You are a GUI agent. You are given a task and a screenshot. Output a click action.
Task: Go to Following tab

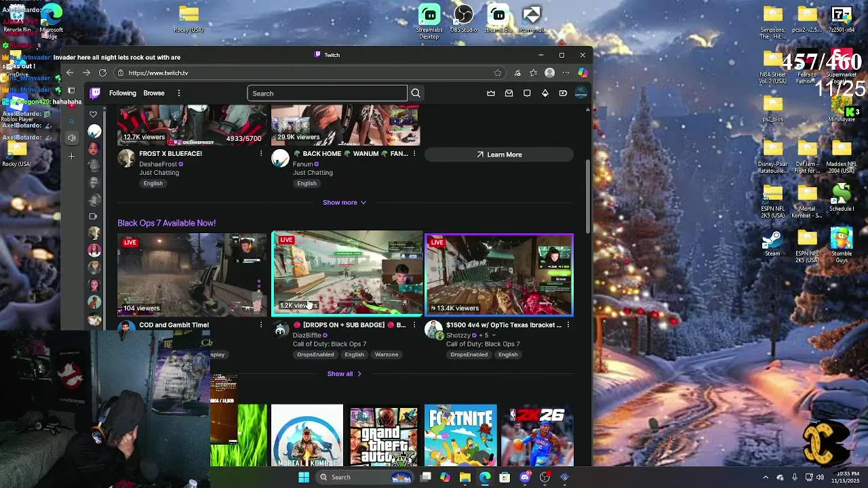click(123, 94)
